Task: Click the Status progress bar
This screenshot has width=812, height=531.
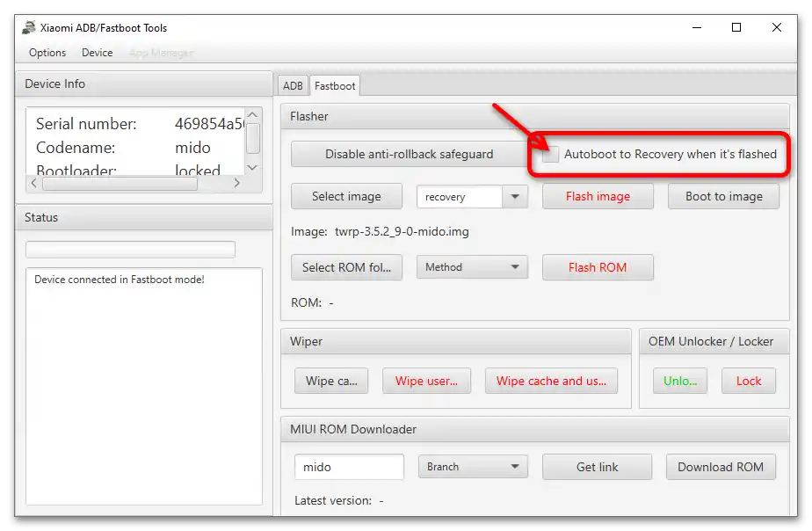Action: (130, 249)
